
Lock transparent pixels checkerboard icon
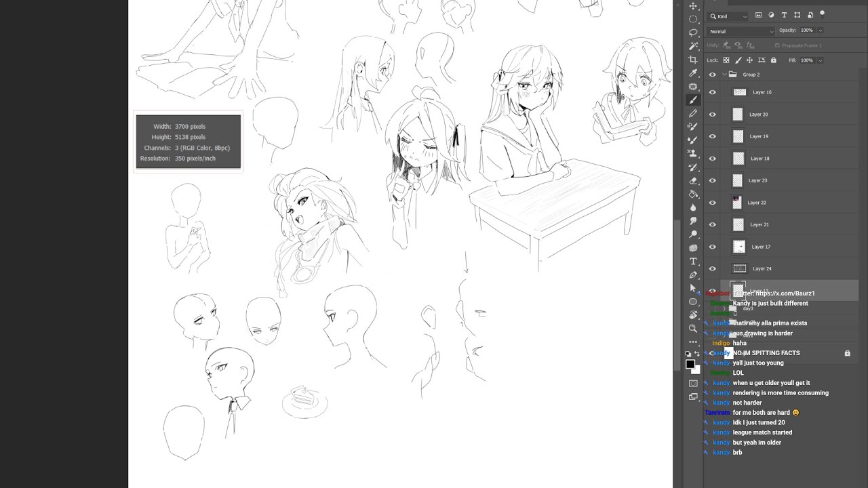(726, 60)
